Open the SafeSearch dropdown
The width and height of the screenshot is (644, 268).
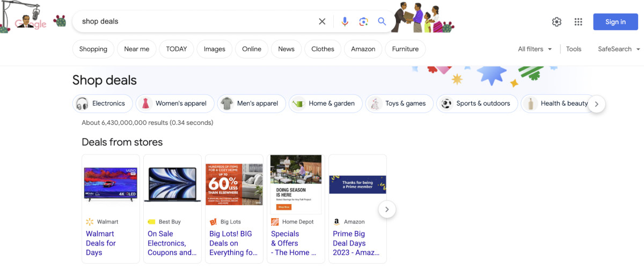point(619,49)
